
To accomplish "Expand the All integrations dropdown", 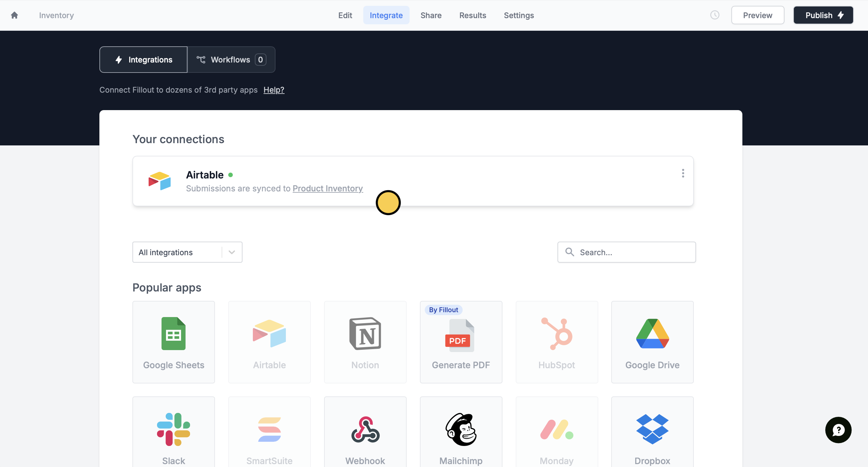I will (187, 252).
